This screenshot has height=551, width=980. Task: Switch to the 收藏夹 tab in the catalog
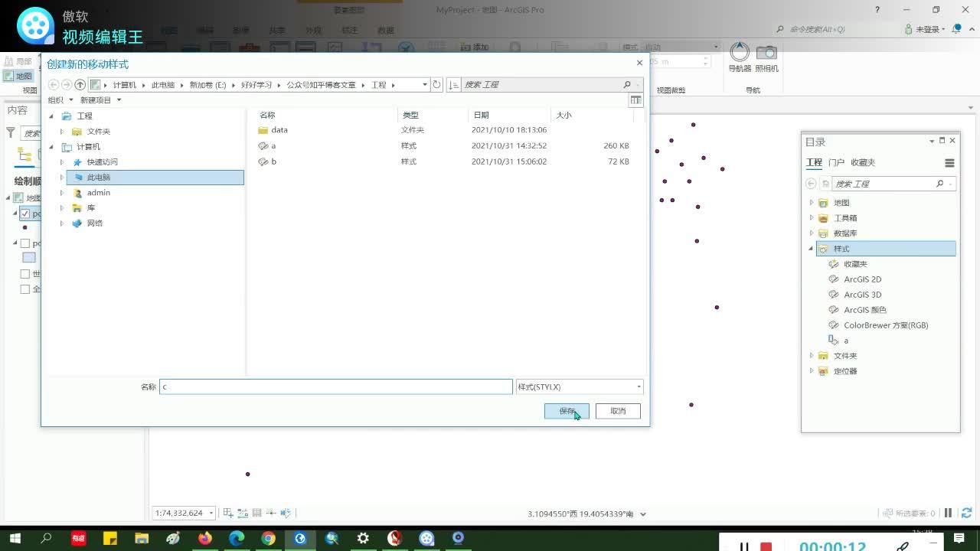click(x=863, y=161)
